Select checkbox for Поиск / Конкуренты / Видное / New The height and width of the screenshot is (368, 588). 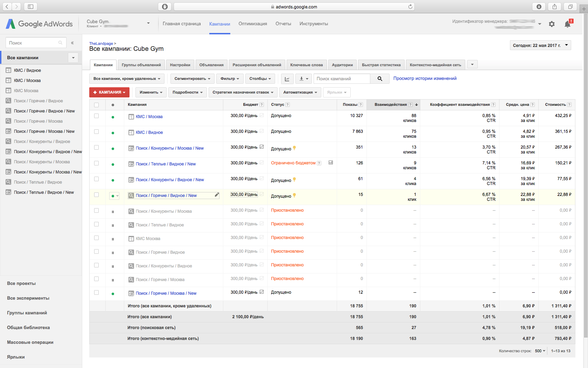tap(97, 179)
